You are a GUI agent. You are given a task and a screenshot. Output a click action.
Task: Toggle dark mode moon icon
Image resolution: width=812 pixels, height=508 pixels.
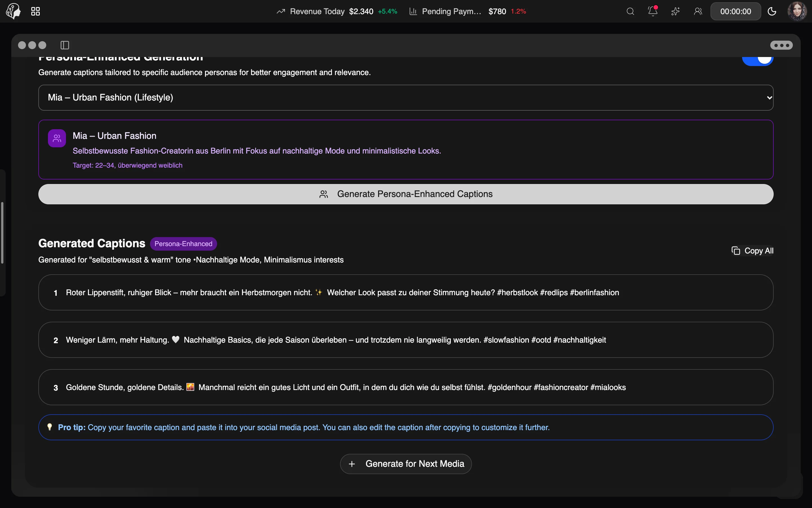tap(772, 11)
